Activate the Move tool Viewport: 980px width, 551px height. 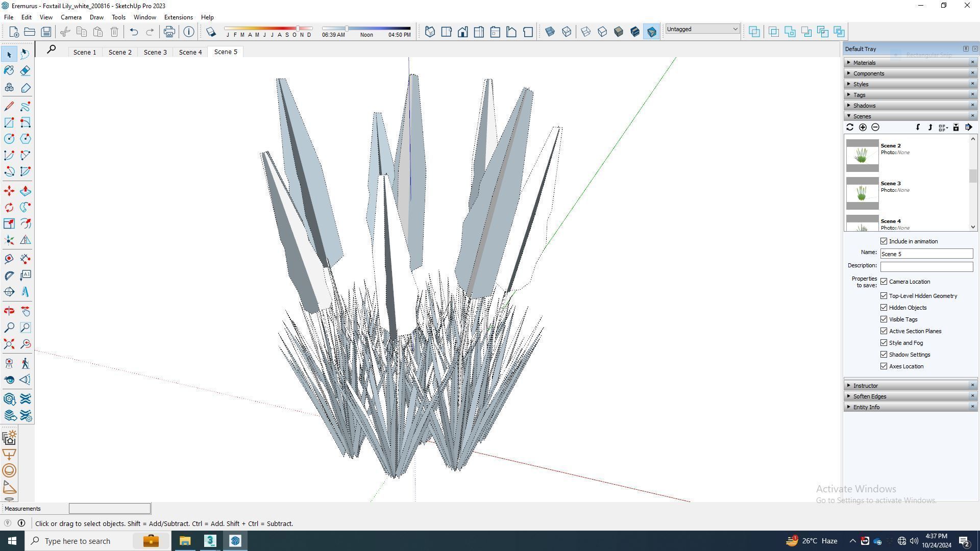coord(9,191)
